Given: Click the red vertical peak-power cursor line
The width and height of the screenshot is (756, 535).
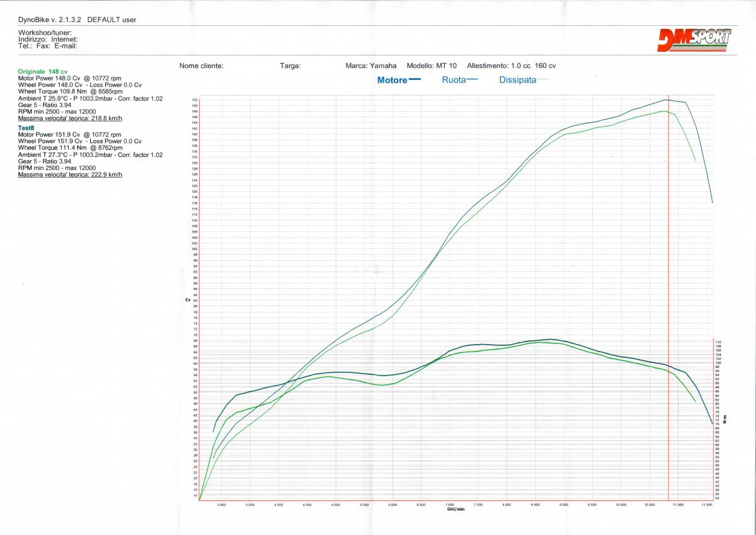Looking at the screenshot, I should click(668, 297).
